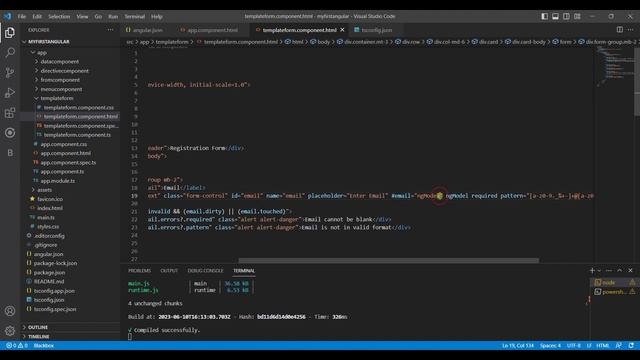Open the Terminal menu

[135, 17]
